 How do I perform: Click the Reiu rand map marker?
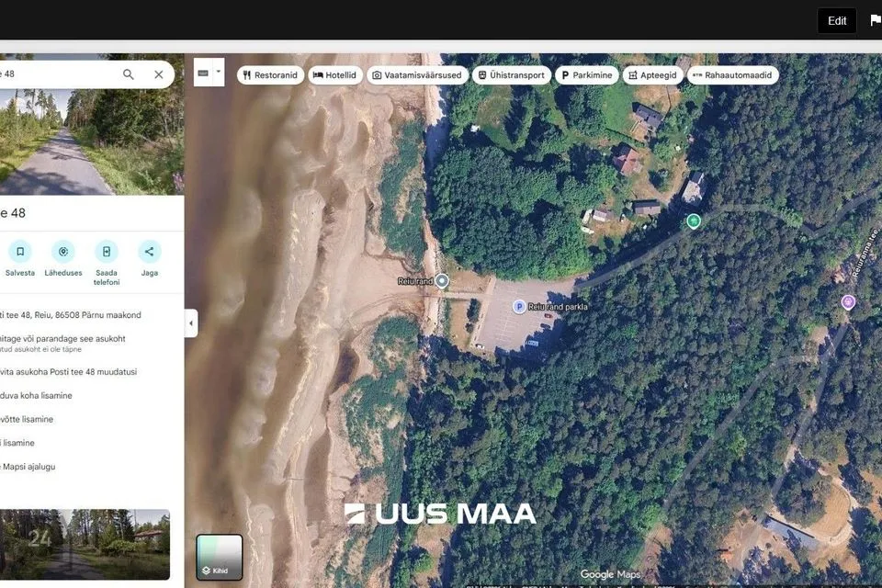[x=442, y=281]
